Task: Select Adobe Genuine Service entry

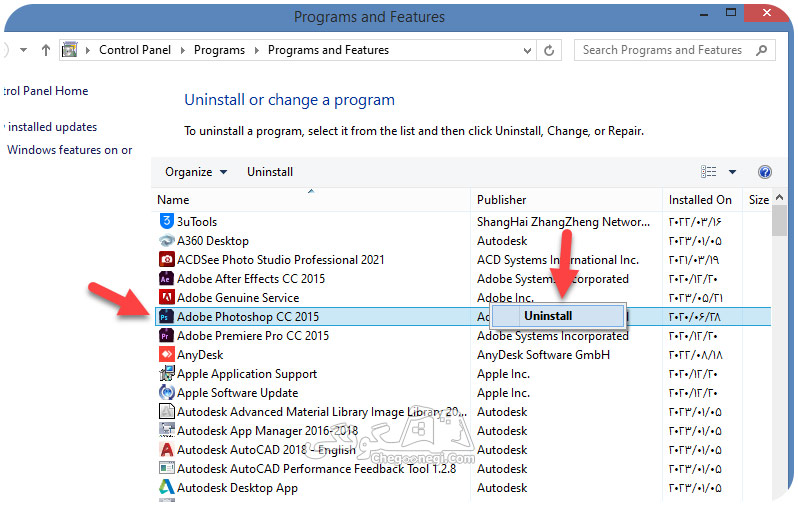Action: click(x=238, y=298)
